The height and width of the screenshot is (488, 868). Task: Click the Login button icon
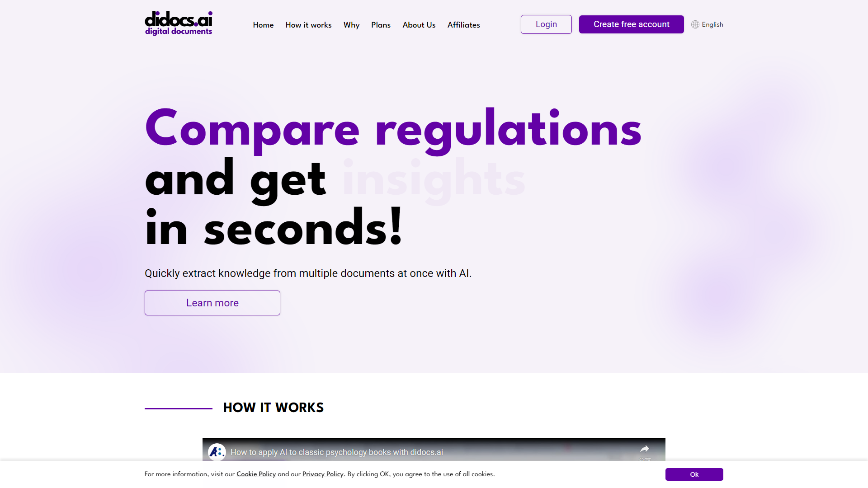(x=546, y=24)
